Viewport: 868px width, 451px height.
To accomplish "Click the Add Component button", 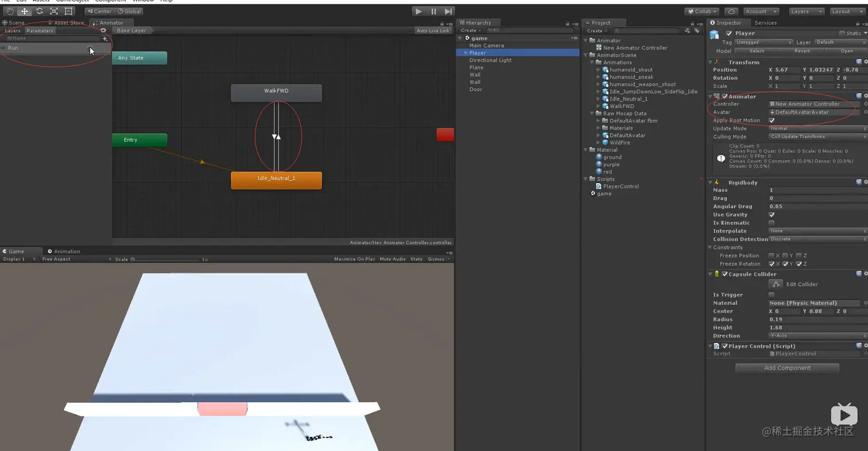I will coord(787,368).
